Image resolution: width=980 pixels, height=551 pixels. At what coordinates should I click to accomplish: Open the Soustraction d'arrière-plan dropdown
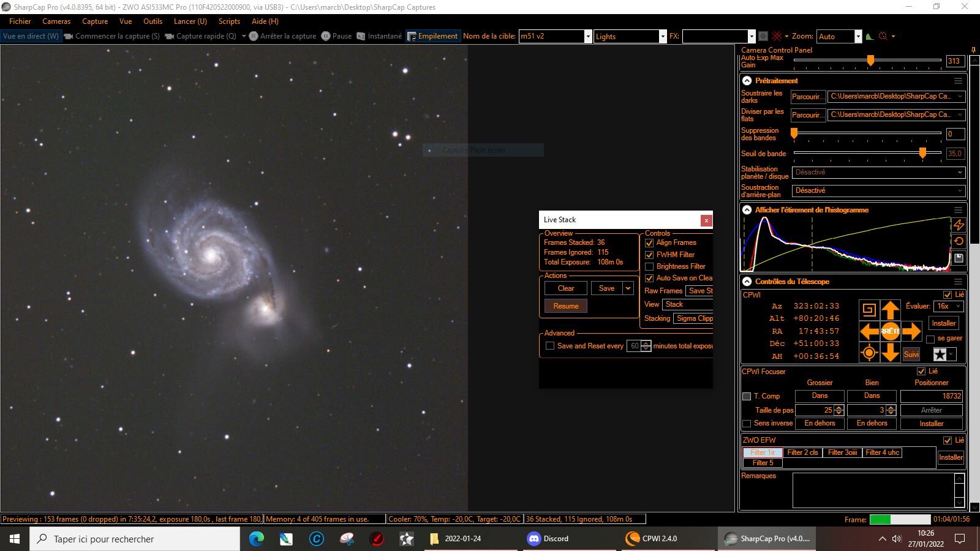pyautogui.click(x=879, y=190)
